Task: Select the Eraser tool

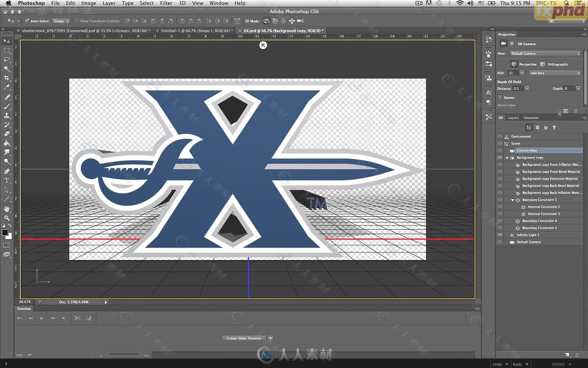Action: [x=7, y=134]
